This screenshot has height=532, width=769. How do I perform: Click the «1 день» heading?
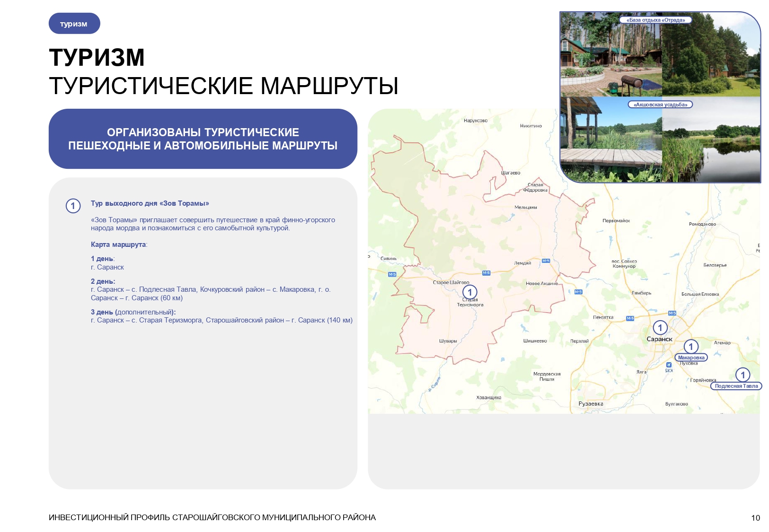102,259
